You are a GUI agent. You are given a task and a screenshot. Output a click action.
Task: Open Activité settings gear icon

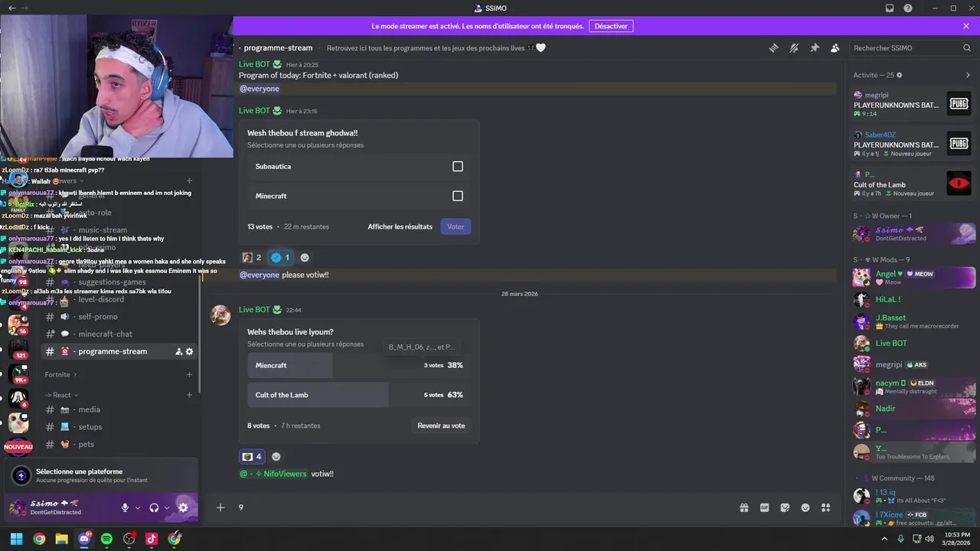[x=900, y=75]
